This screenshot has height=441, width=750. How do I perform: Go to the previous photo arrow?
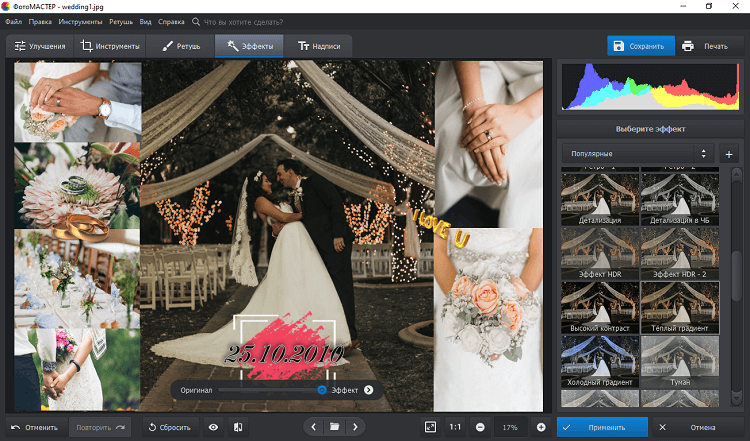point(314,427)
